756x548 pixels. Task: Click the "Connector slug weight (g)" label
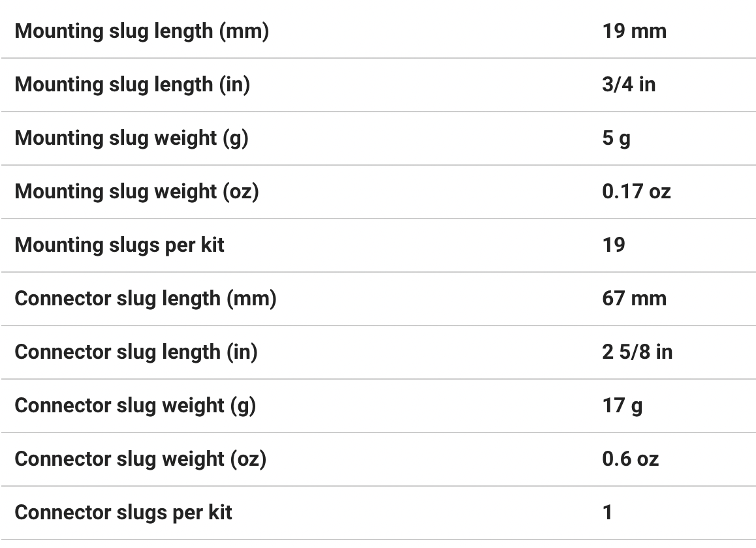click(x=135, y=406)
